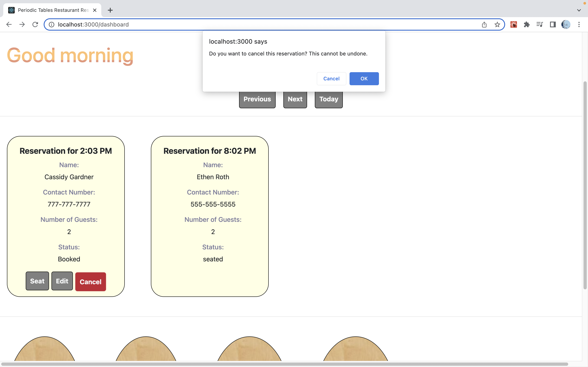Open the Chrome three-dot menu

579,24
